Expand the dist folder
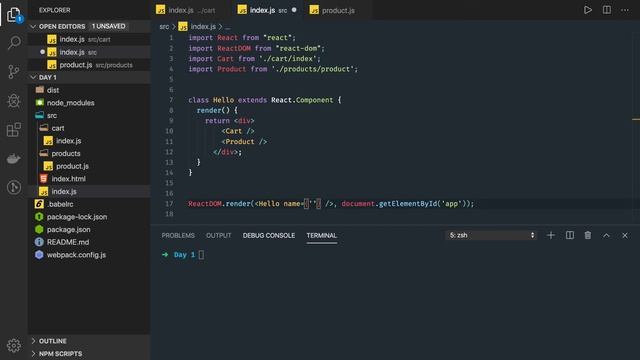 coord(89,90)
